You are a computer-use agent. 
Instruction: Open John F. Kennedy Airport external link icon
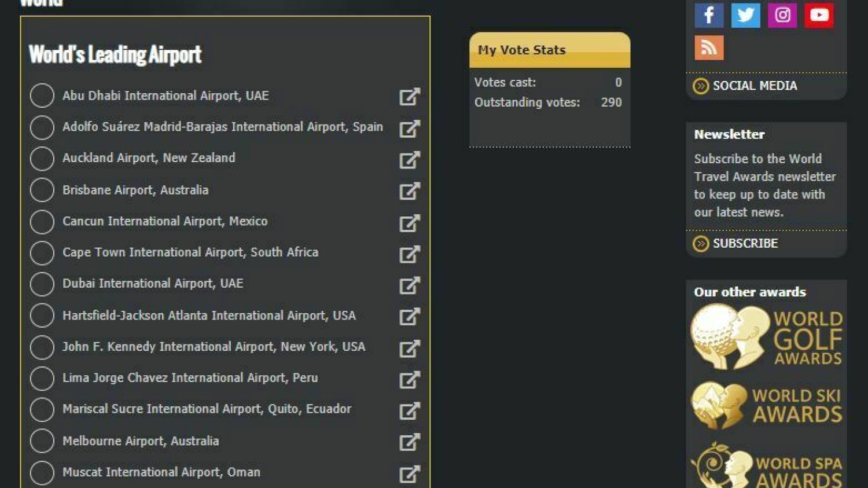(410, 348)
